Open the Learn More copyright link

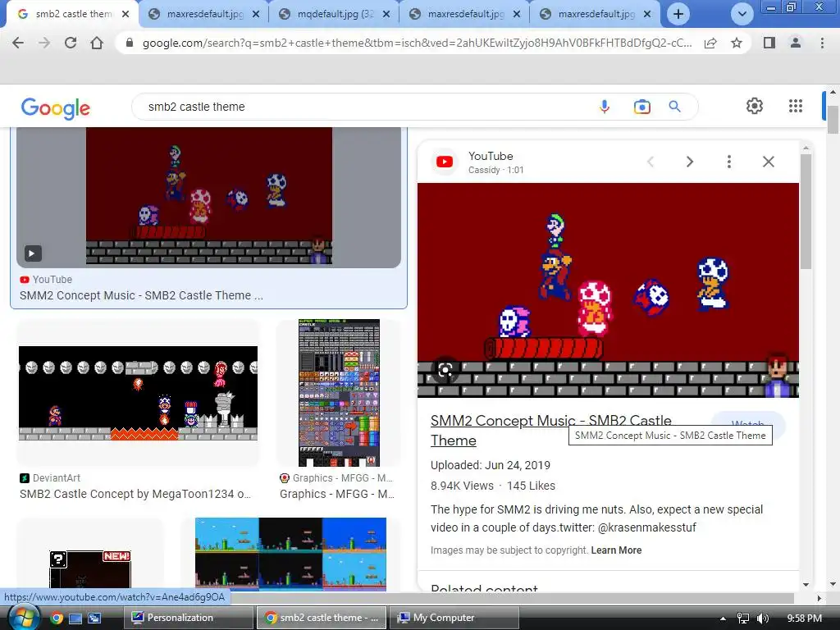pyautogui.click(x=616, y=550)
